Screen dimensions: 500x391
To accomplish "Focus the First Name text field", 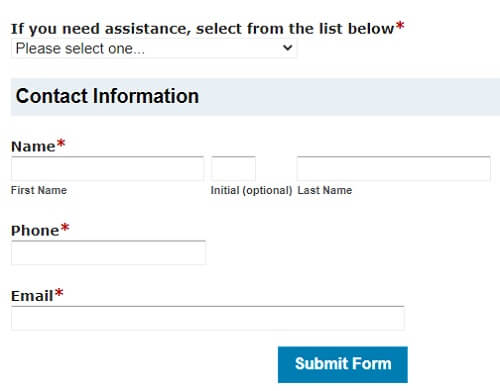I will tap(107, 168).
